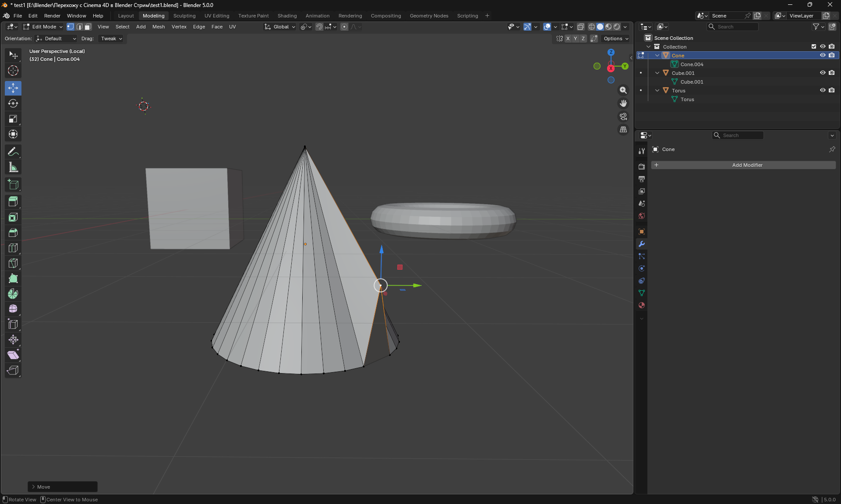Image resolution: width=841 pixels, height=504 pixels.
Task: Select the Extrude Region tool
Action: (x=13, y=202)
